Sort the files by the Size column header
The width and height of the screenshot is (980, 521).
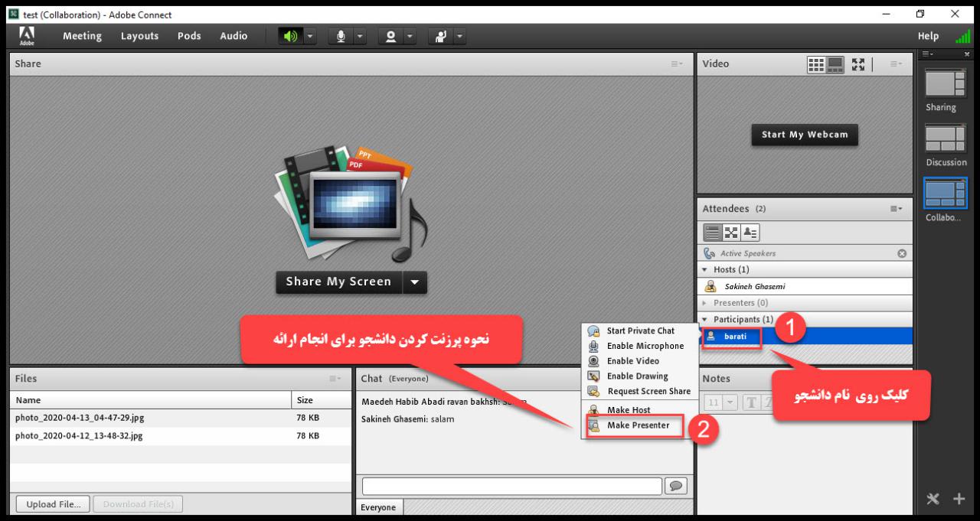(322, 400)
